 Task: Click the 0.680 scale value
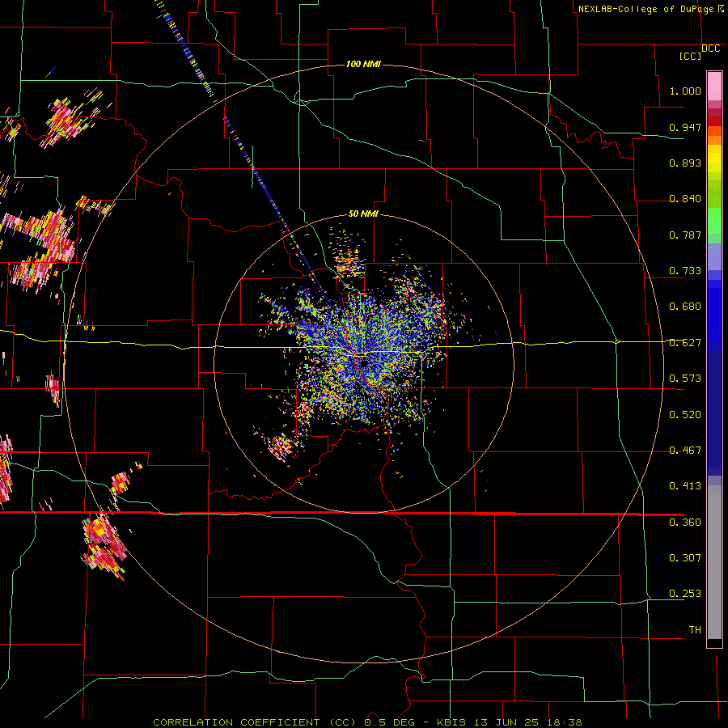pyautogui.click(x=685, y=307)
